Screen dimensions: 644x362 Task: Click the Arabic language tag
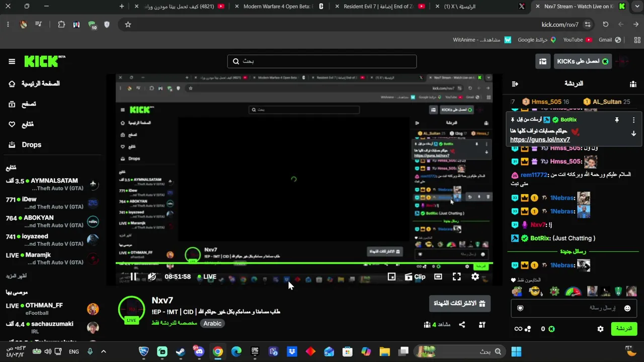pos(212,324)
